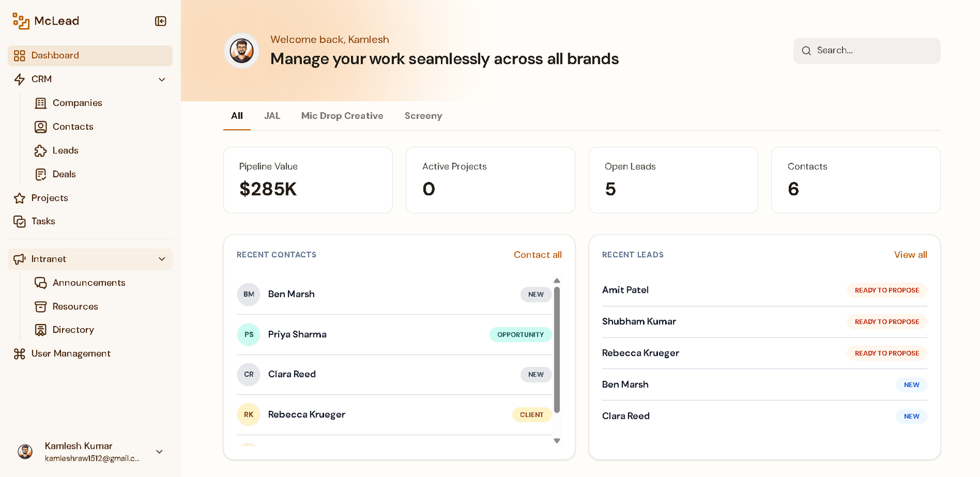Open Companies via its building icon
The height and width of the screenshot is (477, 980).
(x=40, y=103)
